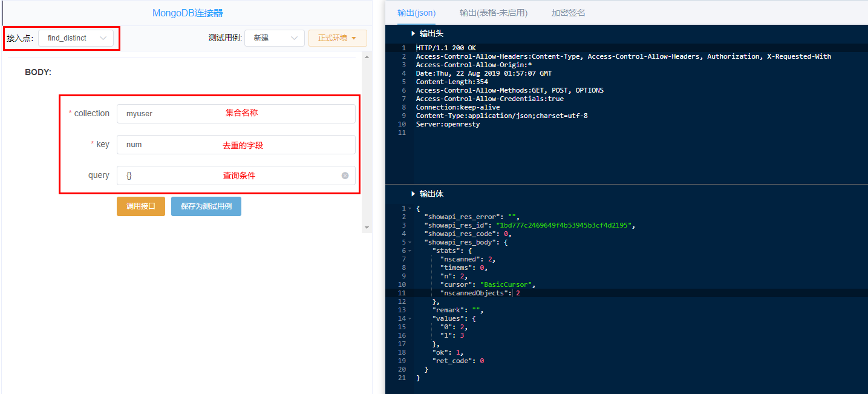This screenshot has width=868, height=394.
Task: Click the scrollbar down arrow of form panel
Action: click(367, 228)
